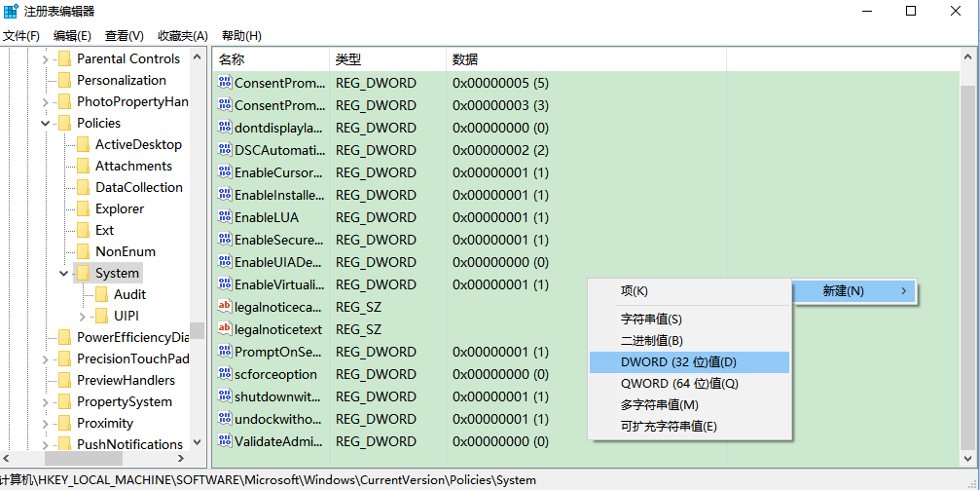Select the Explorer key folder icon
Screen dimensions: 980x490
click(83, 208)
